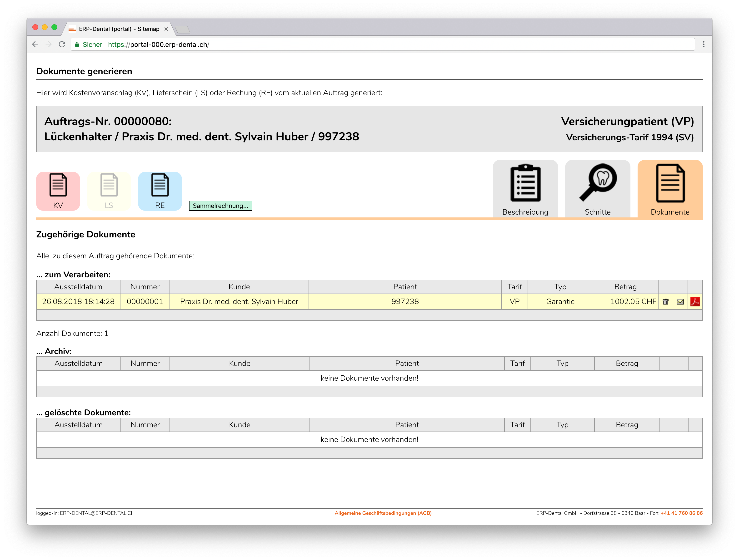Click Auftrags-Nr. 00000080 heading
The width and height of the screenshot is (739, 560).
[x=108, y=121]
